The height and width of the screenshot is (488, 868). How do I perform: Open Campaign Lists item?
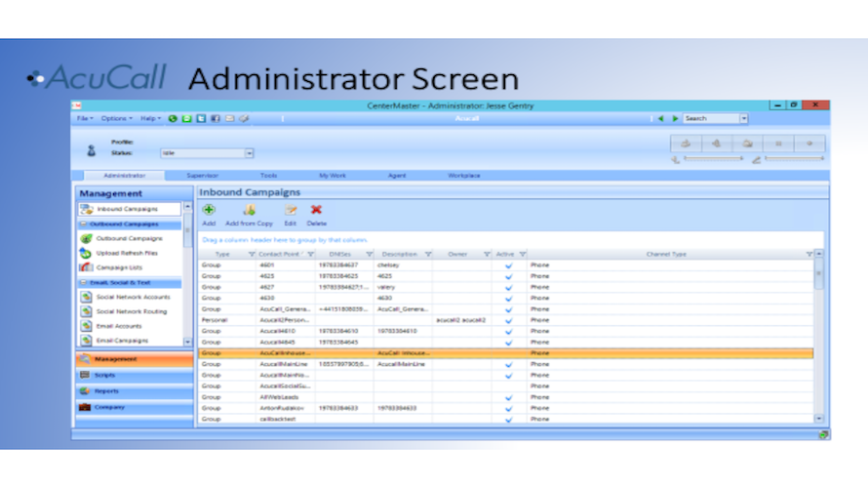pyautogui.click(x=130, y=267)
